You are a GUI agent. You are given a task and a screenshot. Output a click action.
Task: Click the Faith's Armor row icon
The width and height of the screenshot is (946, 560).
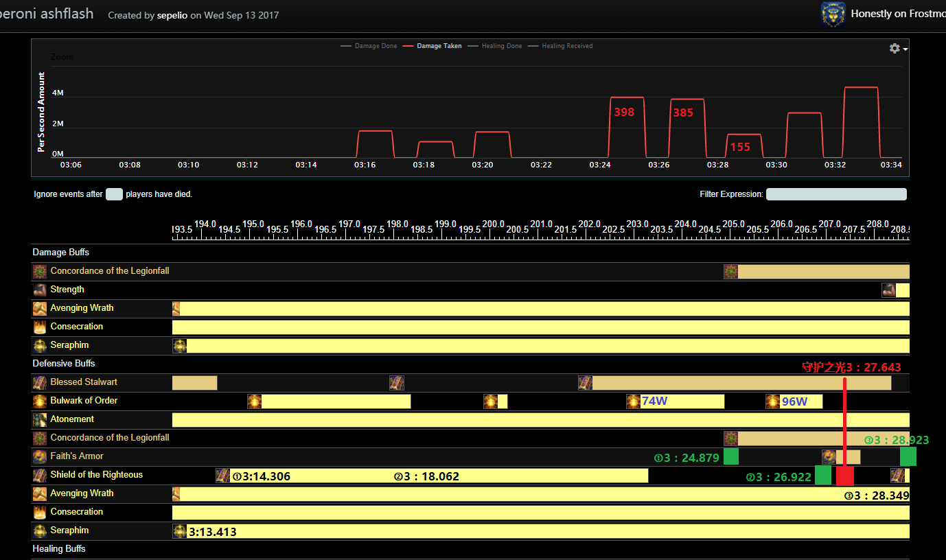(40, 456)
